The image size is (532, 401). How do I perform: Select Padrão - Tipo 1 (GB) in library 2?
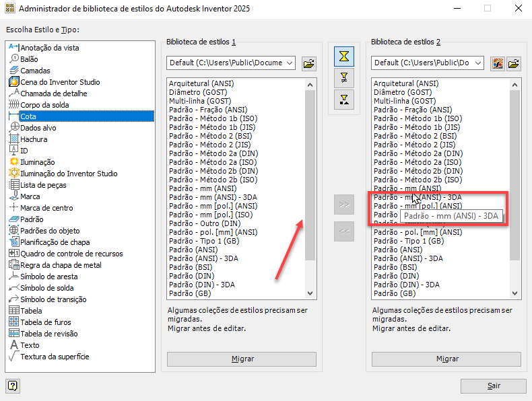click(409, 241)
